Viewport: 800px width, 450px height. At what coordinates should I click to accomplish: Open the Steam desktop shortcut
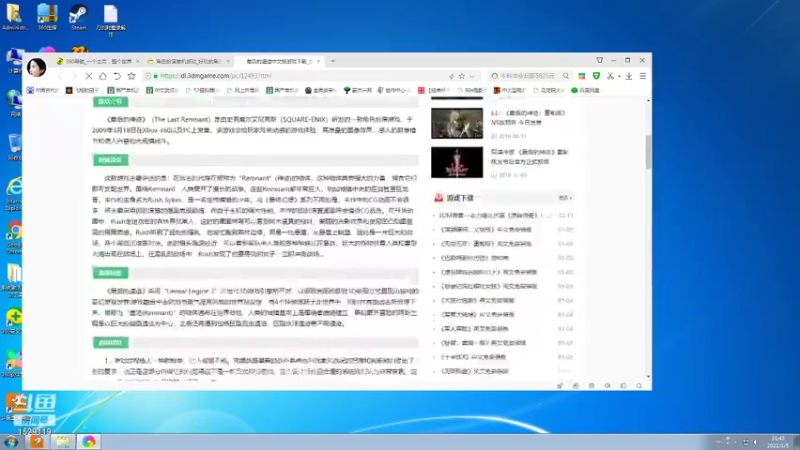point(79,17)
